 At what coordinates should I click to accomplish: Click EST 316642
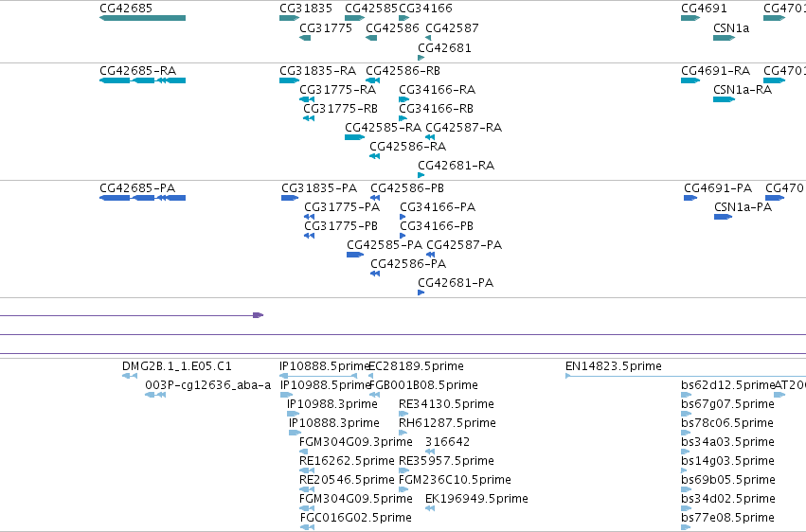[x=430, y=452]
